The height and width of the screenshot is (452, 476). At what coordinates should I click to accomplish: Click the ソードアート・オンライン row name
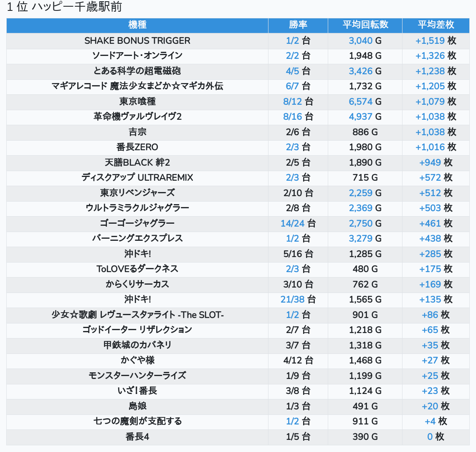coord(137,56)
